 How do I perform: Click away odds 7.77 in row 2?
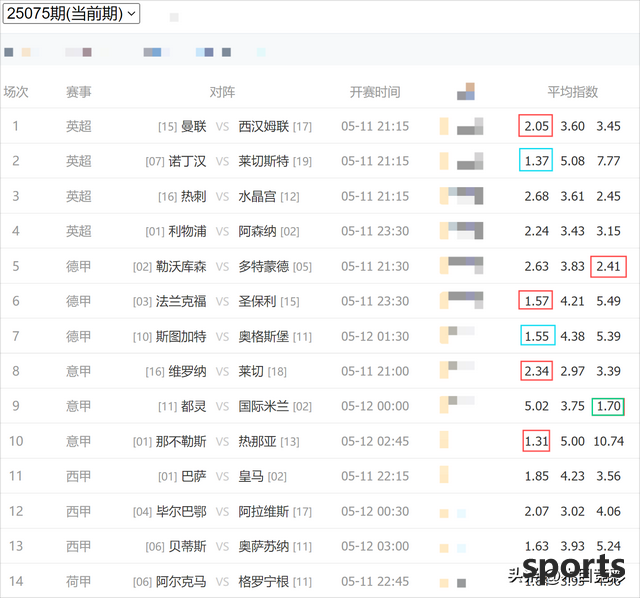(x=608, y=161)
